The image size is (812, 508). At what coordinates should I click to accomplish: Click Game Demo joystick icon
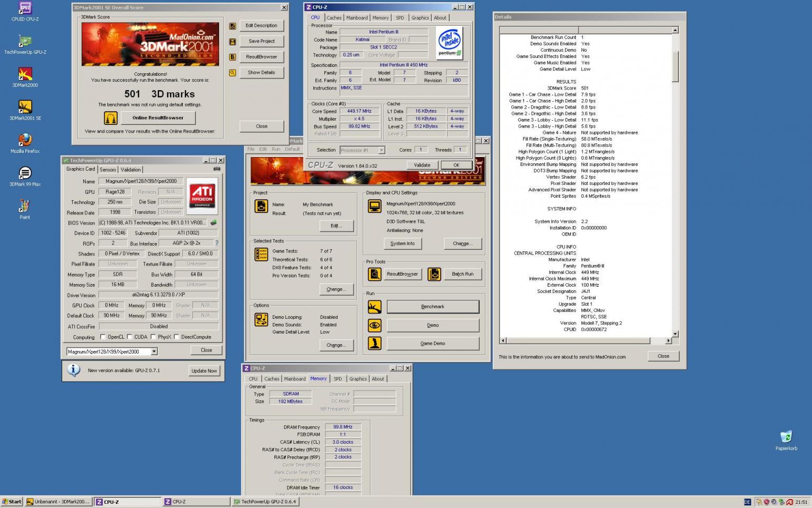pyautogui.click(x=374, y=344)
